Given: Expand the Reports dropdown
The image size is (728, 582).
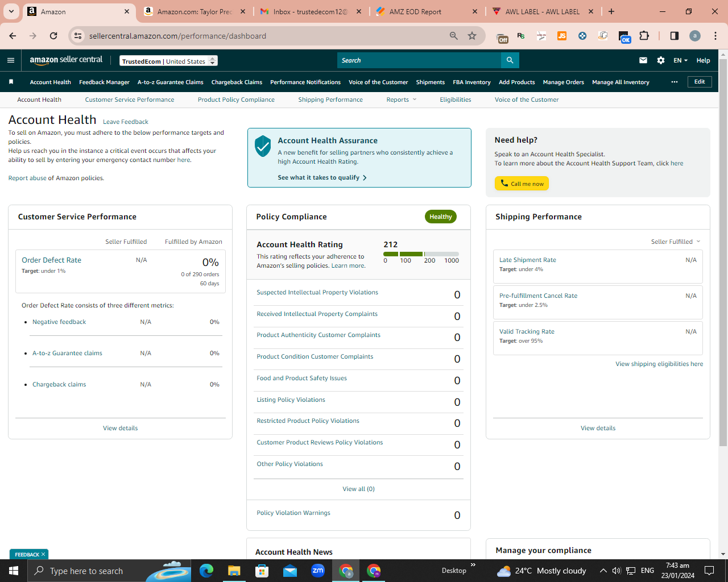Looking at the screenshot, I should coord(402,99).
